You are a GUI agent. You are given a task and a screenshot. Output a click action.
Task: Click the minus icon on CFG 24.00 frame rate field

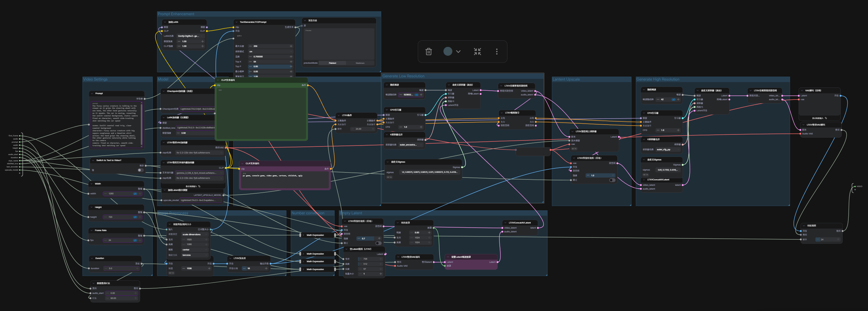pyautogui.click(x=352, y=129)
